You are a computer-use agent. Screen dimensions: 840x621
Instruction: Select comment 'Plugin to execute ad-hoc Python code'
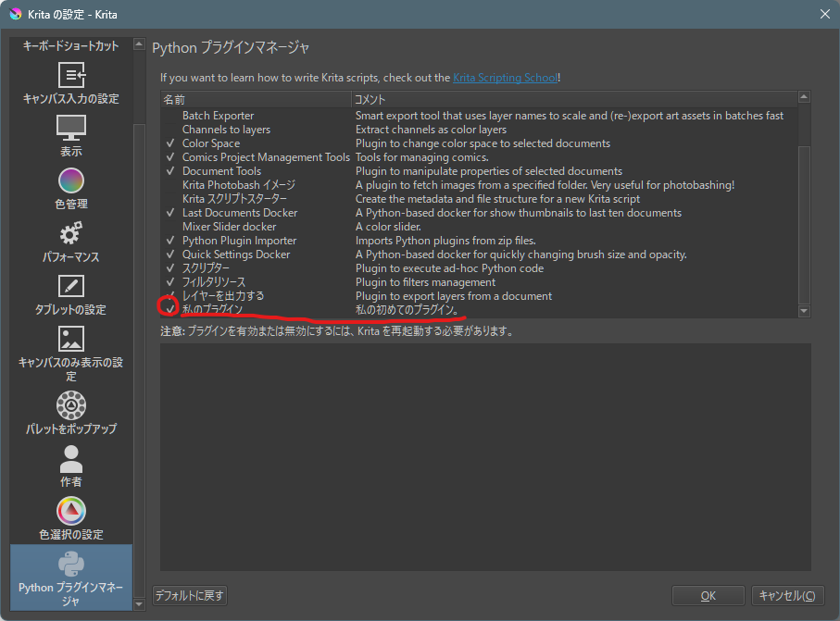[x=449, y=268]
